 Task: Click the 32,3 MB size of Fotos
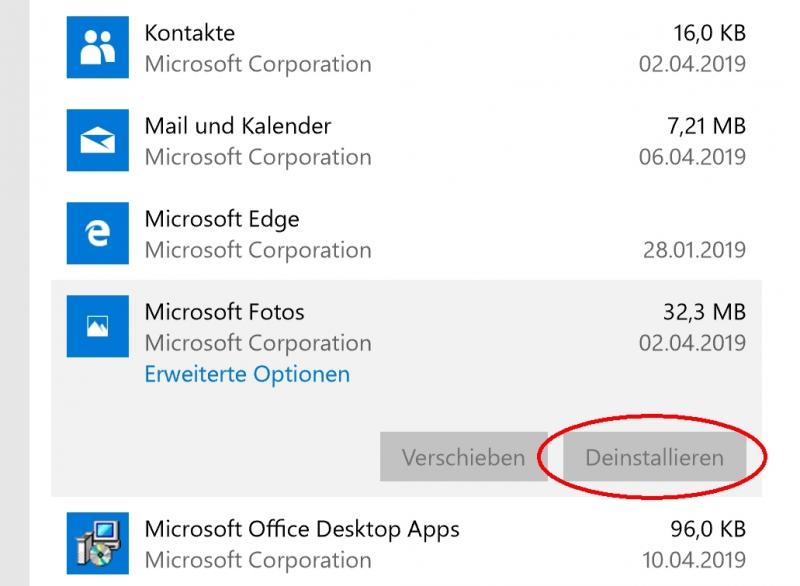pyautogui.click(x=706, y=312)
